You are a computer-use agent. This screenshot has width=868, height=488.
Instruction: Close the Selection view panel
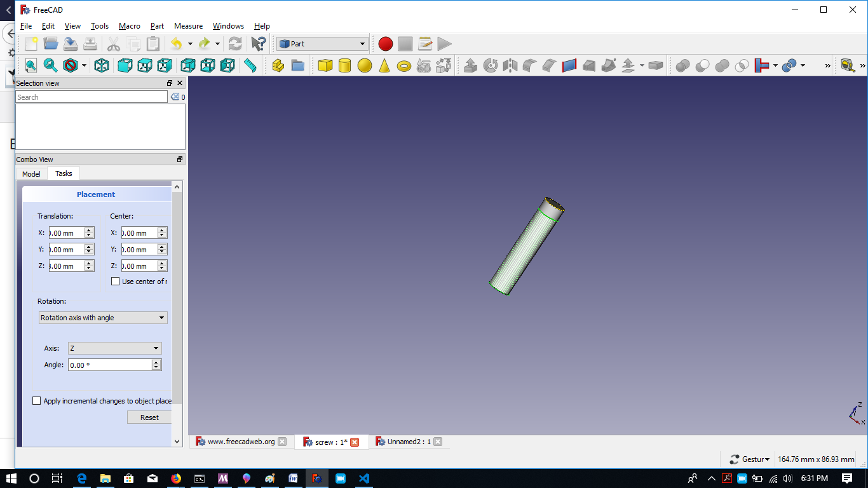[180, 83]
